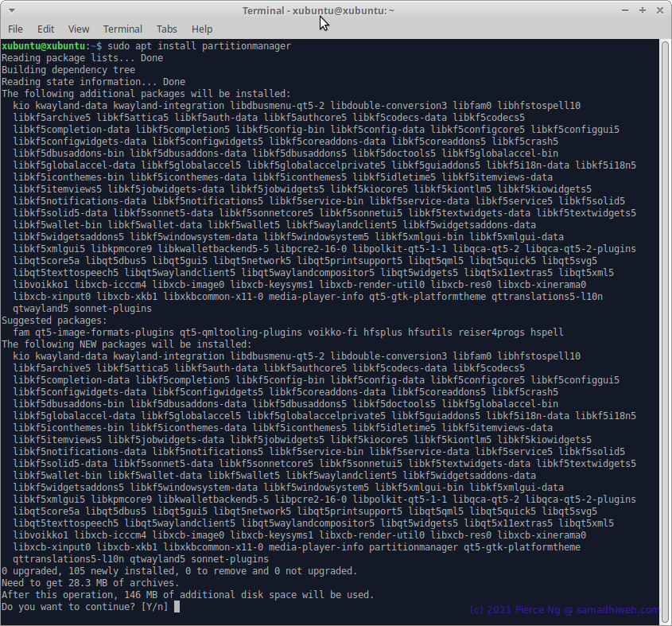Click 'qt5-qmltooling-plugins' in suggested packages
This screenshot has width=672, height=626.
[x=241, y=332]
